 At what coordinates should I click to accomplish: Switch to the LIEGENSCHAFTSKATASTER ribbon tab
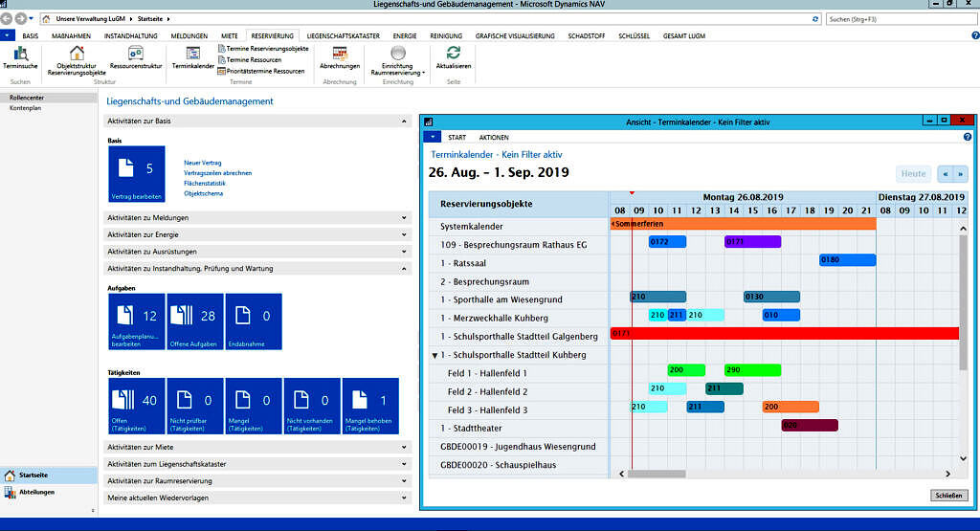pyautogui.click(x=343, y=35)
